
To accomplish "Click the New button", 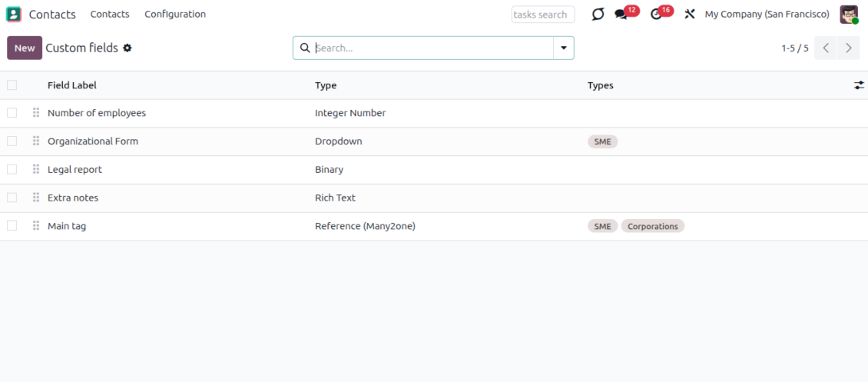I will (25, 48).
